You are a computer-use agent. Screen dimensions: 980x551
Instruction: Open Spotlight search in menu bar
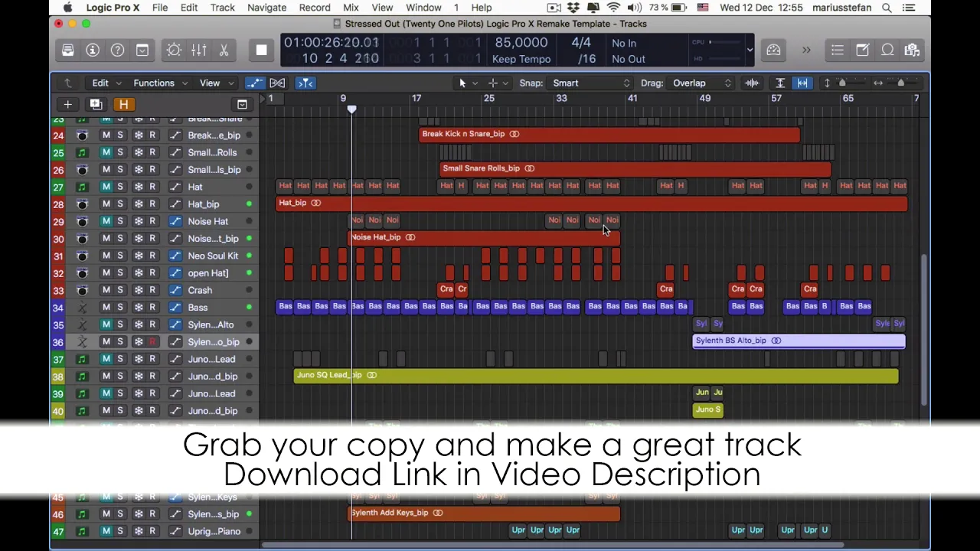pyautogui.click(x=887, y=8)
